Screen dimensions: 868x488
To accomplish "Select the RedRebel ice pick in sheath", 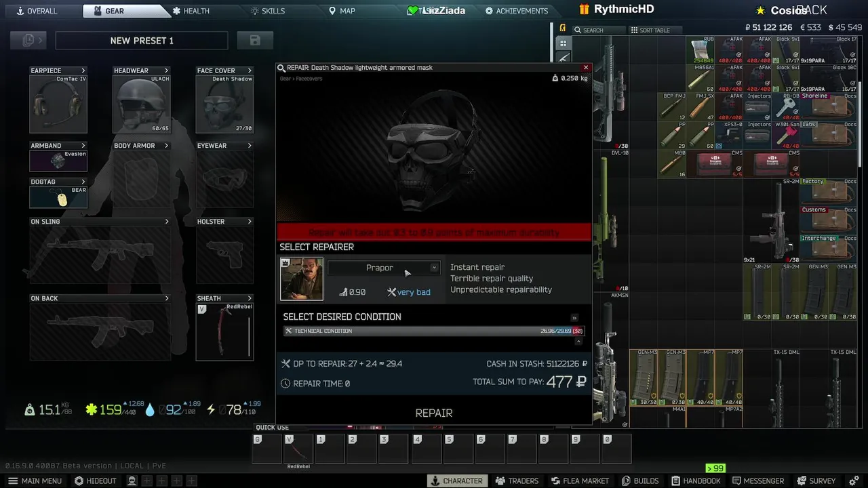I will 224,331.
